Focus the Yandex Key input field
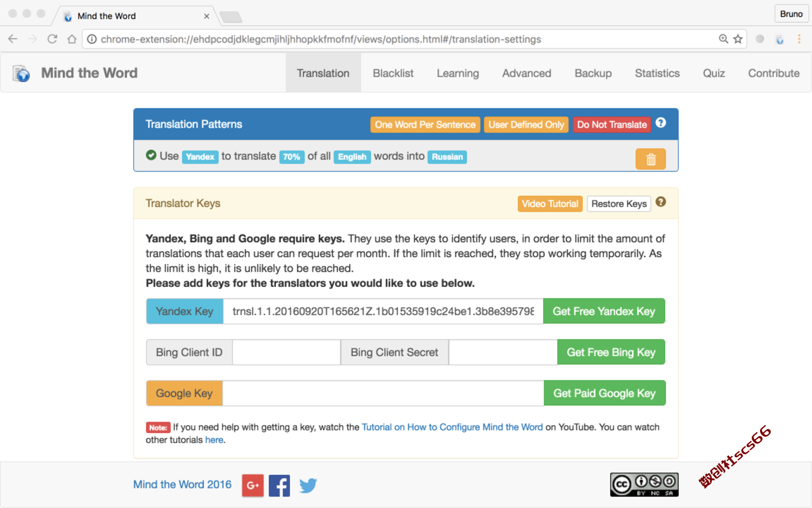This screenshot has height=508, width=812. pyautogui.click(x=383, y=311)
